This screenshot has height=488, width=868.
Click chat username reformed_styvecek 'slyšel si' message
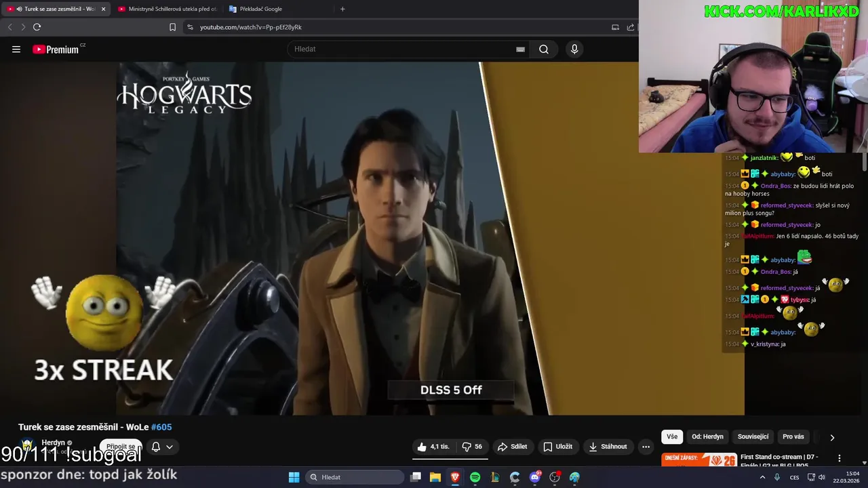(x=787, y=205)
